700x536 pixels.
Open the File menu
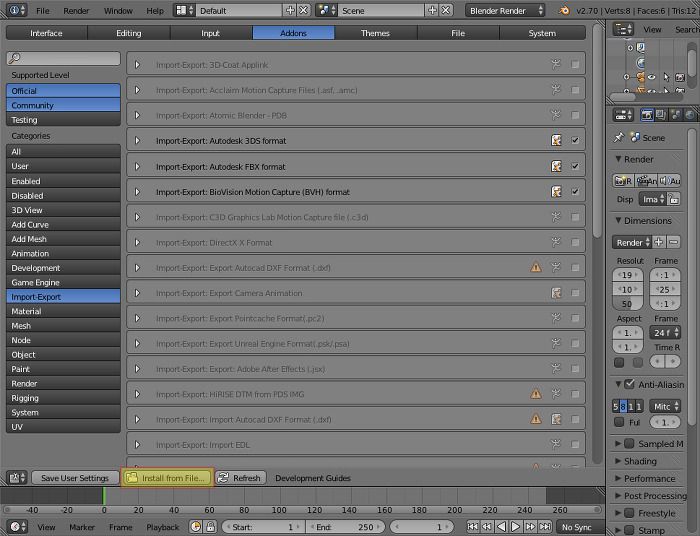43,10
